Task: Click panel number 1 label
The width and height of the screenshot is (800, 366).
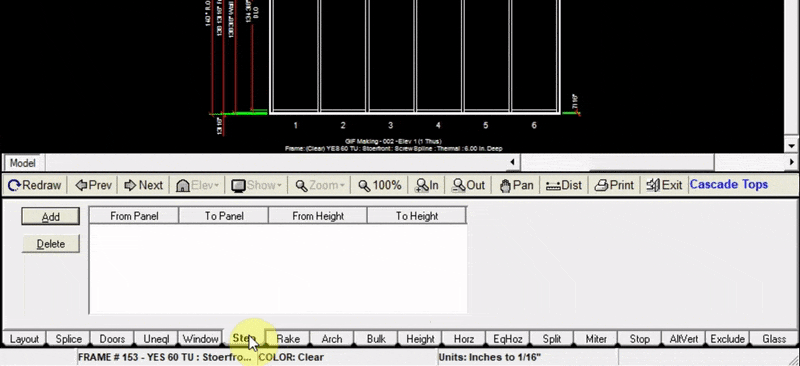Action: pos(295,125)
